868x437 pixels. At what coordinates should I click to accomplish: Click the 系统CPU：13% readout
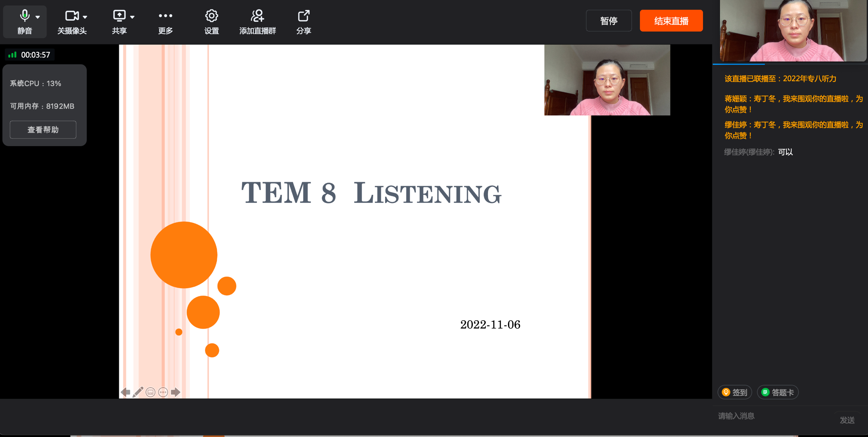(x=36, y=83)
